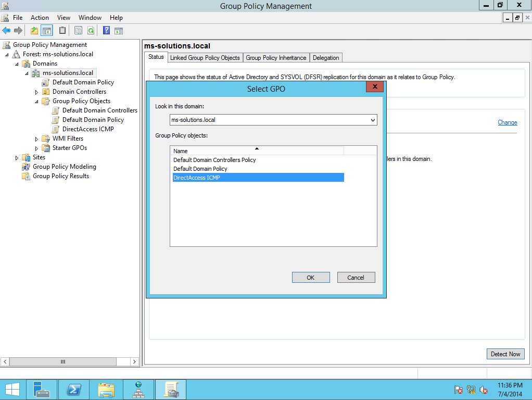Click the Properties toolbar icon
Viewport: 532px width, 400px height.
click(78, 31)
